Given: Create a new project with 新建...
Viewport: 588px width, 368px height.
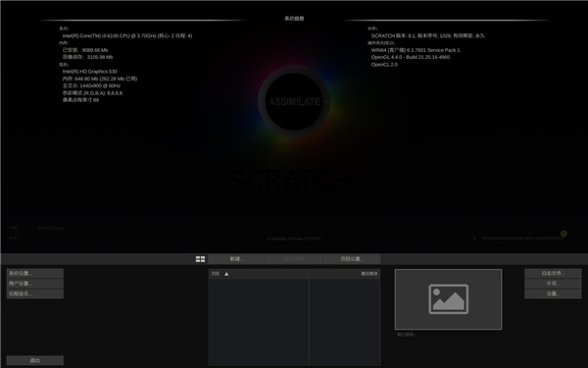Looking at the screenshot, I should [236, 259].
